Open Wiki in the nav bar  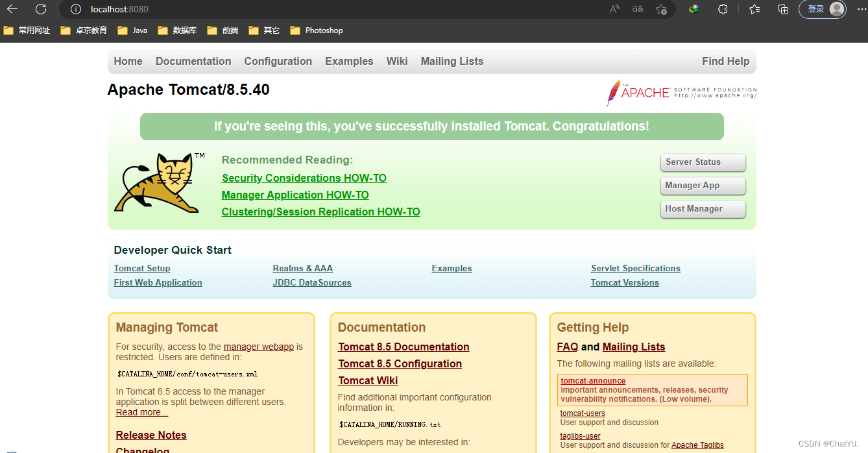(397, 61)
